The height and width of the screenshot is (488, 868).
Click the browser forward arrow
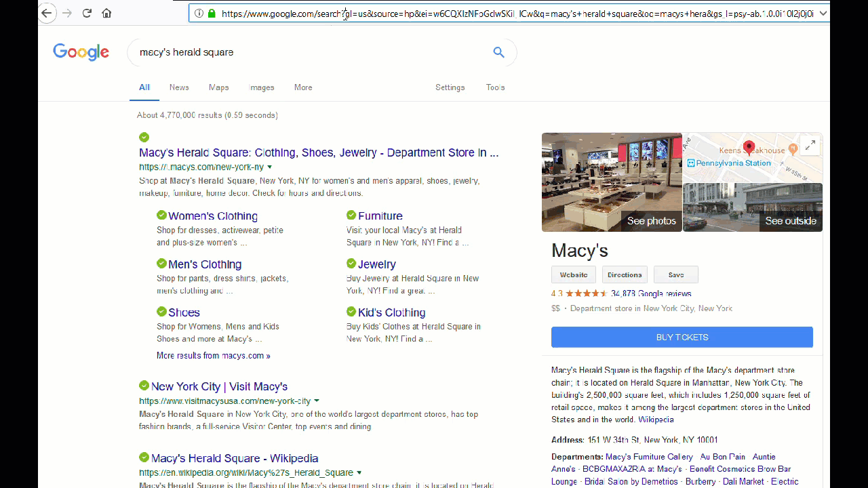tap(66, 13)
